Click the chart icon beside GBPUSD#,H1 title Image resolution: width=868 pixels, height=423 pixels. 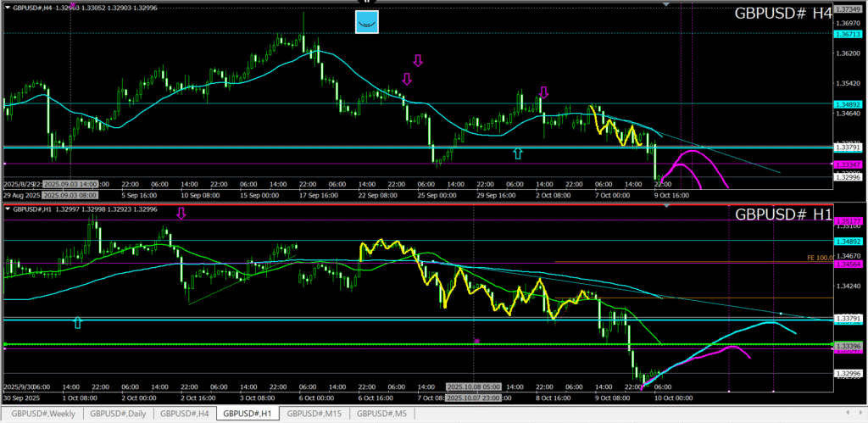[7, 209]
